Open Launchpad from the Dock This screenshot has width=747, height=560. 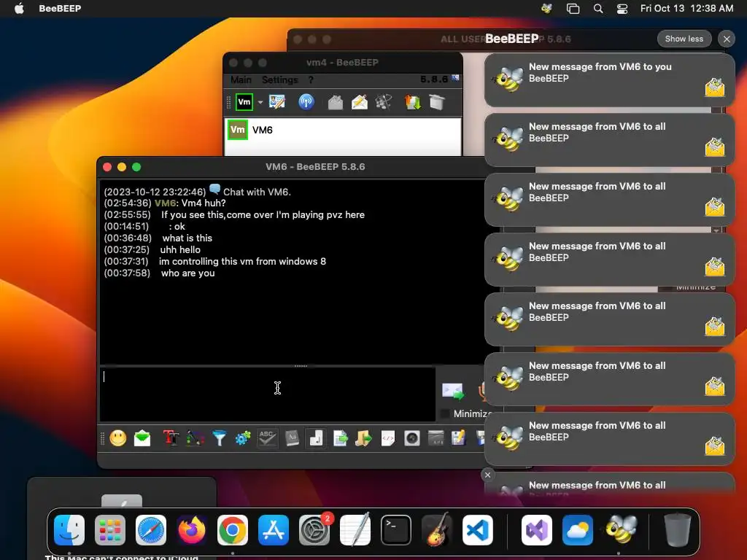(x=110, y=530)
